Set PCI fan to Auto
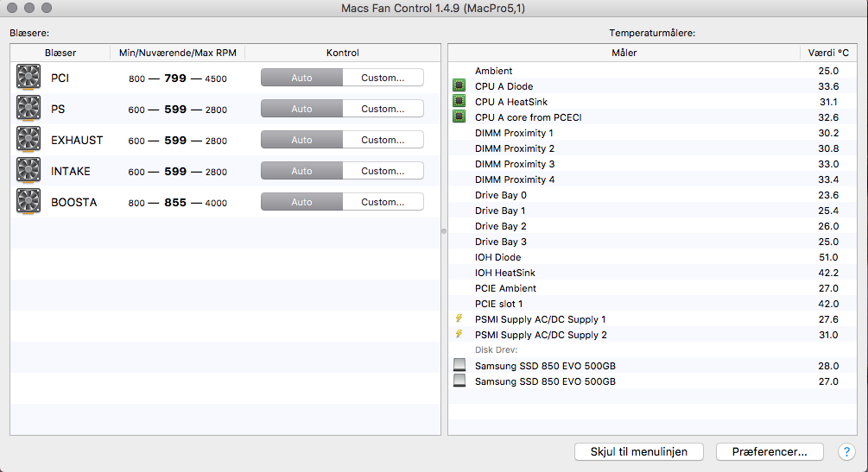 pos(301,78)
